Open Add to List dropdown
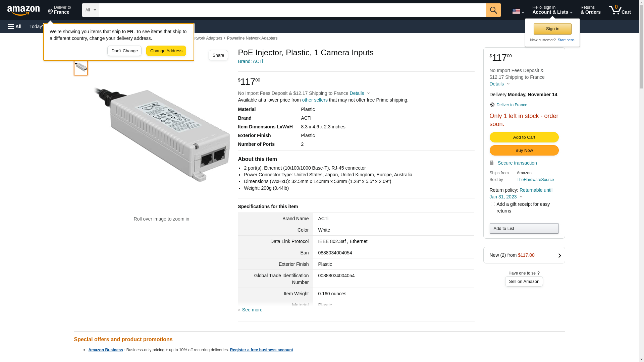This screenshot has width=644, height=362. (524, 229)
